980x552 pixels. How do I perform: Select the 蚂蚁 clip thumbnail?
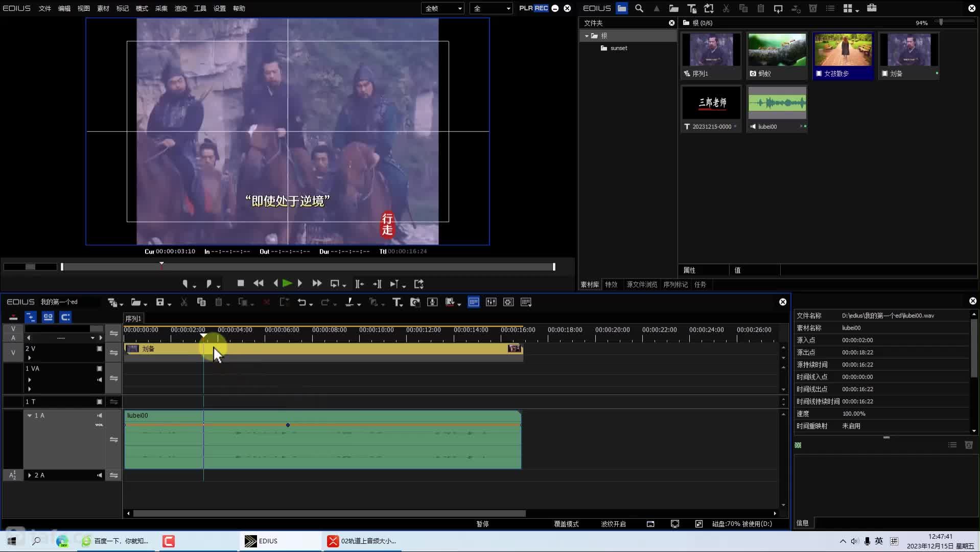[x=777, y=56]
